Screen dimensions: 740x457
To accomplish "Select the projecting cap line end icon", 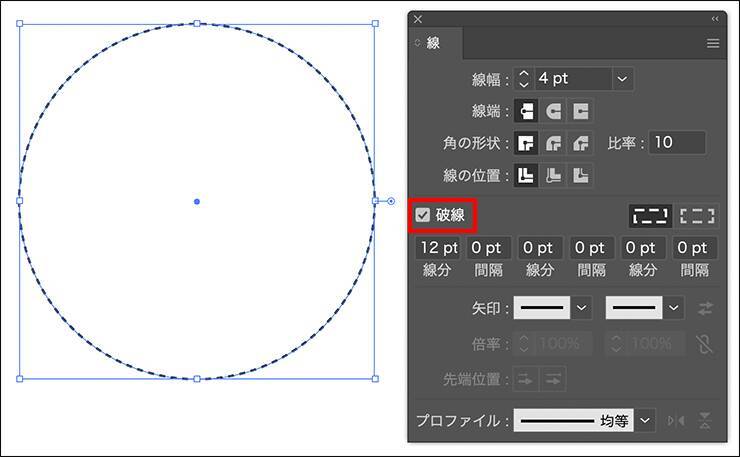I will coord(580,110).
